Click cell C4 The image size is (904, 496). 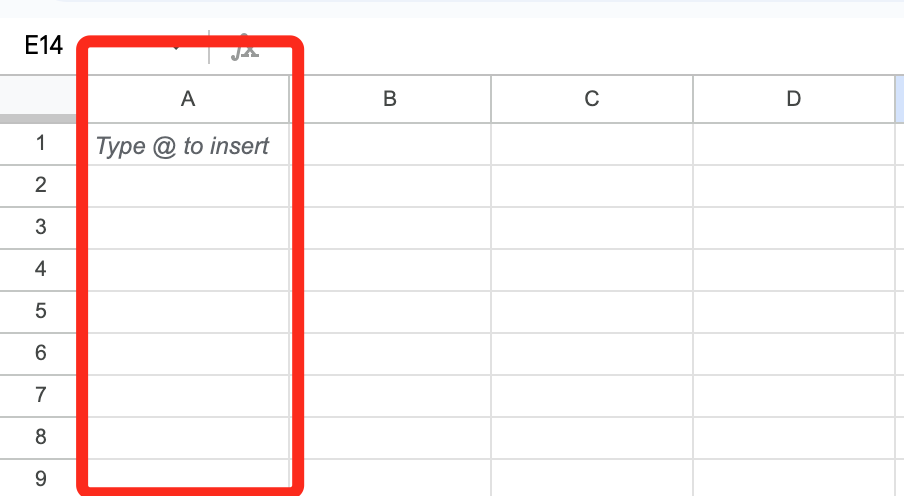pyautogui.click(x=591, y=270)
